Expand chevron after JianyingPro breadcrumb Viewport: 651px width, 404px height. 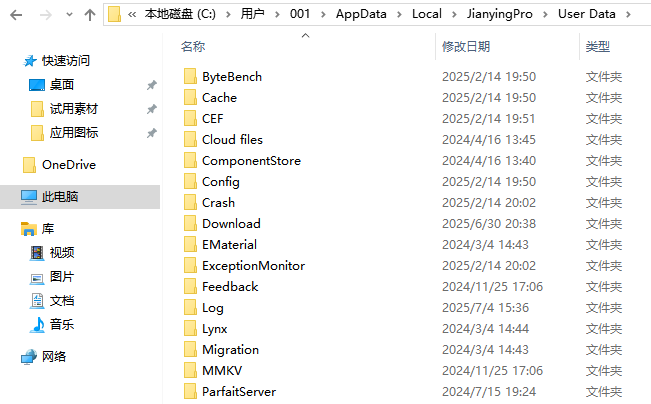[545, 15]
